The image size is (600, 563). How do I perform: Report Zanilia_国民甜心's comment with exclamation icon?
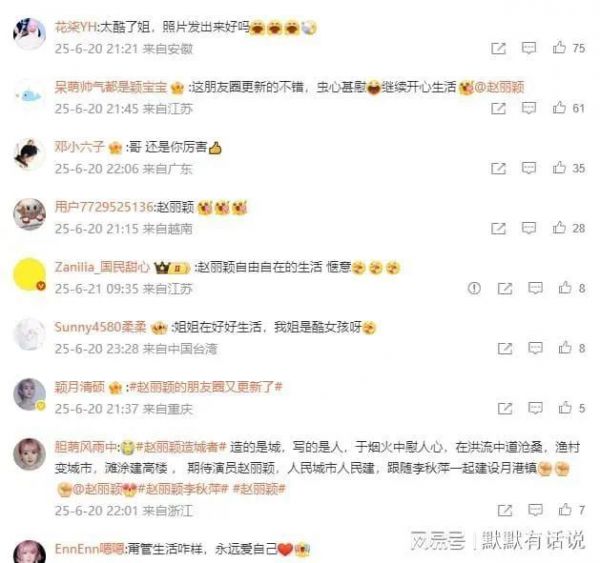(474, 288)
